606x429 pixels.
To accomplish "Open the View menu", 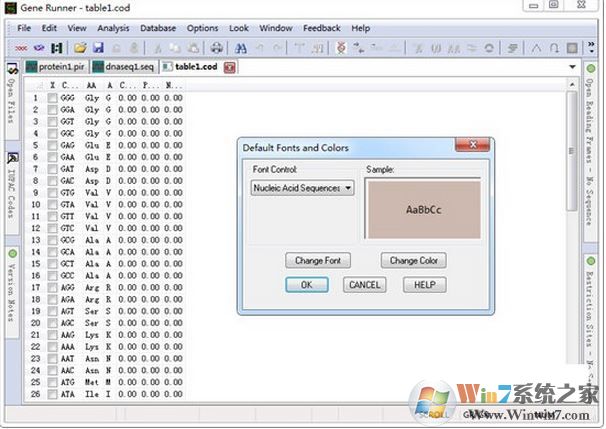I will pyautogui.click(x=77, y=28).
